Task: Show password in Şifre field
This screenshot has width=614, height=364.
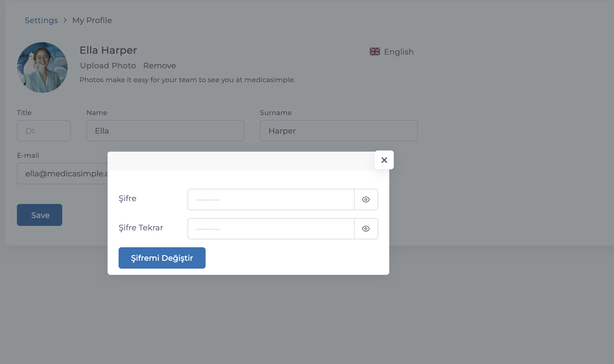Action: click(x=366, y=199)
